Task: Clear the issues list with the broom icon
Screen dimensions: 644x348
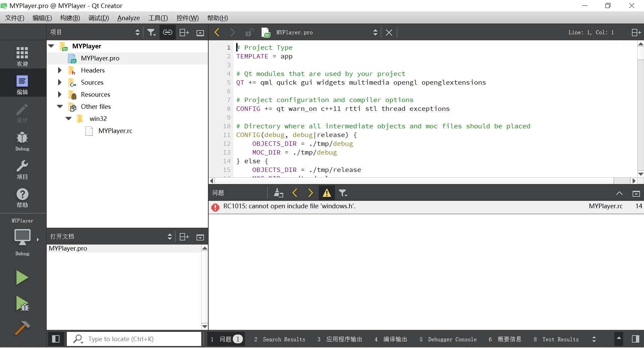Action: click(x=278, y=193)
